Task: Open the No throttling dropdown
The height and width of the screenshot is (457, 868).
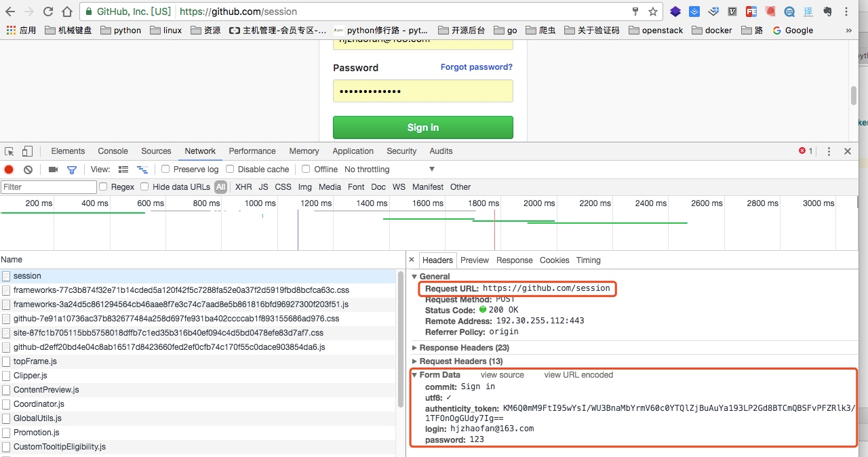Action: point(389,170)
